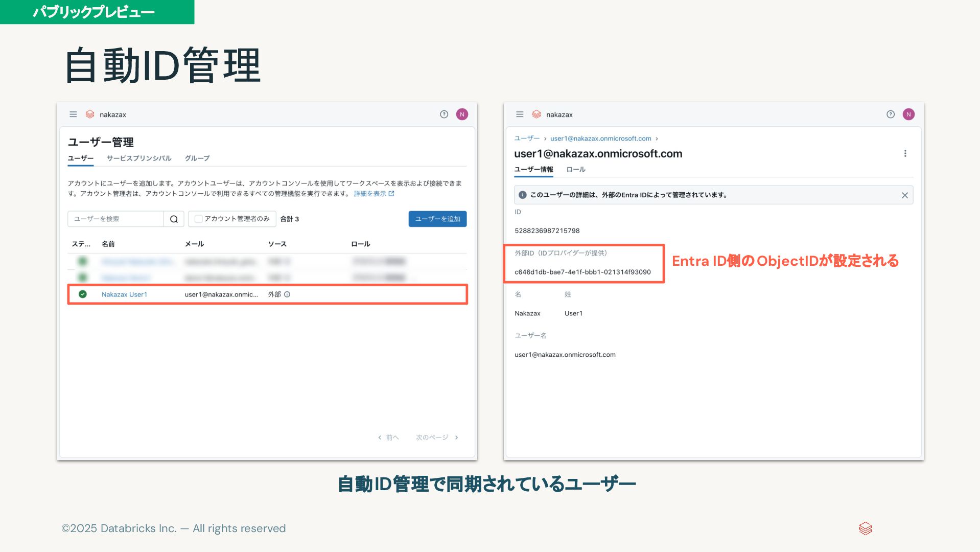Open the 詳細を表示 link
The height and width of the screenshot is (552, 980).
coord(374,194)
